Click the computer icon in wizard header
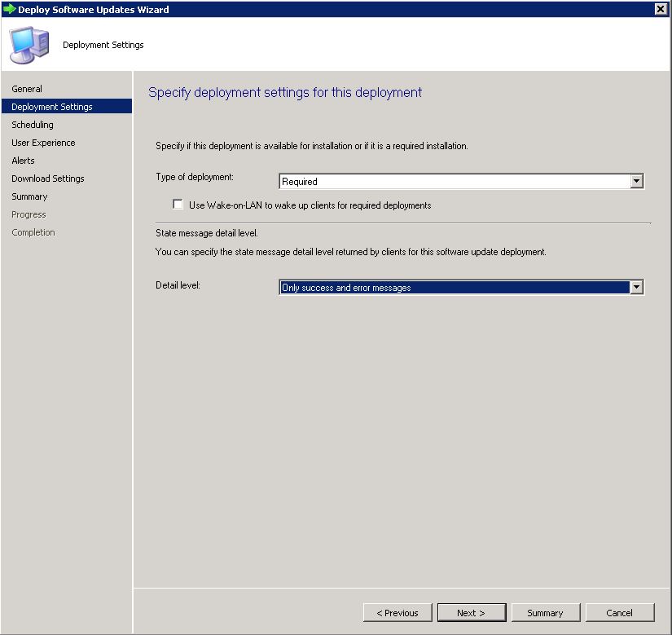 pyautogui.click(x=29, y=45)
